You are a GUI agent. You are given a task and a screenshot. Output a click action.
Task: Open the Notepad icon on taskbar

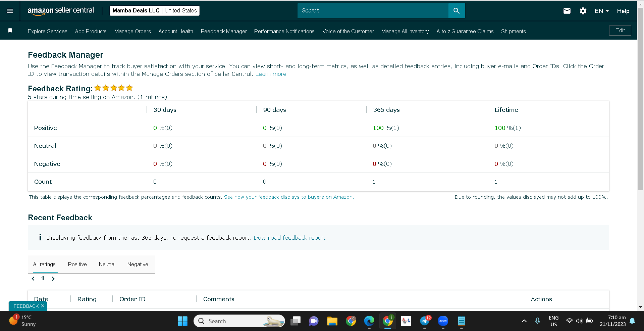point(461,321)
